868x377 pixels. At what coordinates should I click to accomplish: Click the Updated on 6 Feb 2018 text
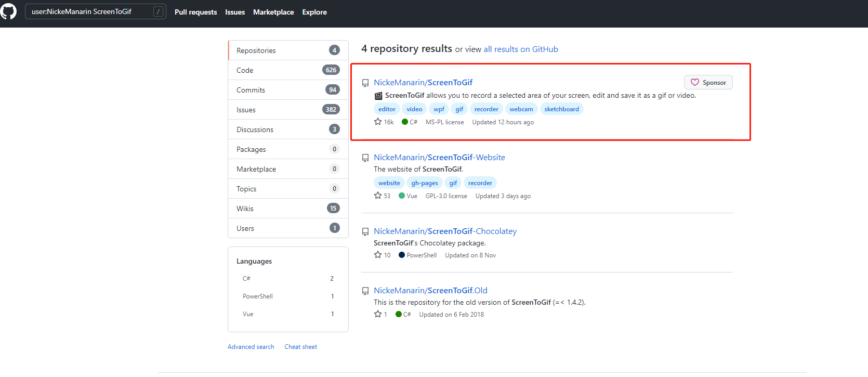point(452,315)
